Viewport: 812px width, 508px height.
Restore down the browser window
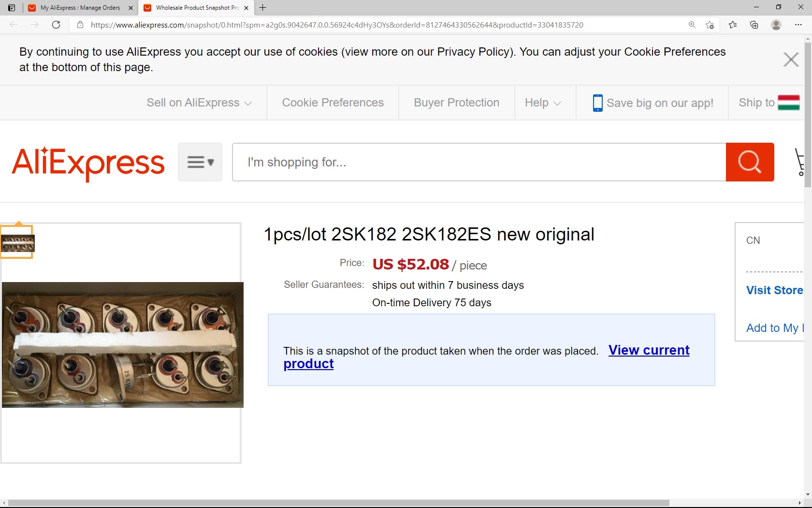[x=779, y=7]
